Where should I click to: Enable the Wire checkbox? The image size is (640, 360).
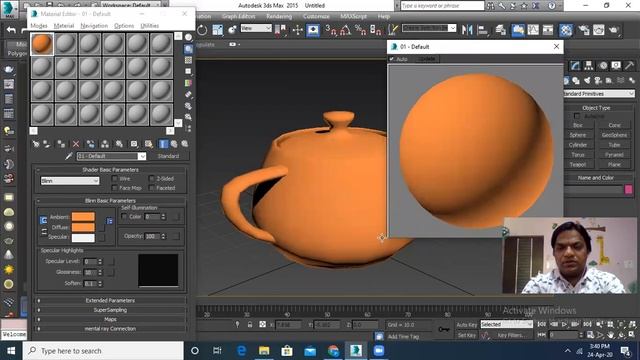(115, 179)
